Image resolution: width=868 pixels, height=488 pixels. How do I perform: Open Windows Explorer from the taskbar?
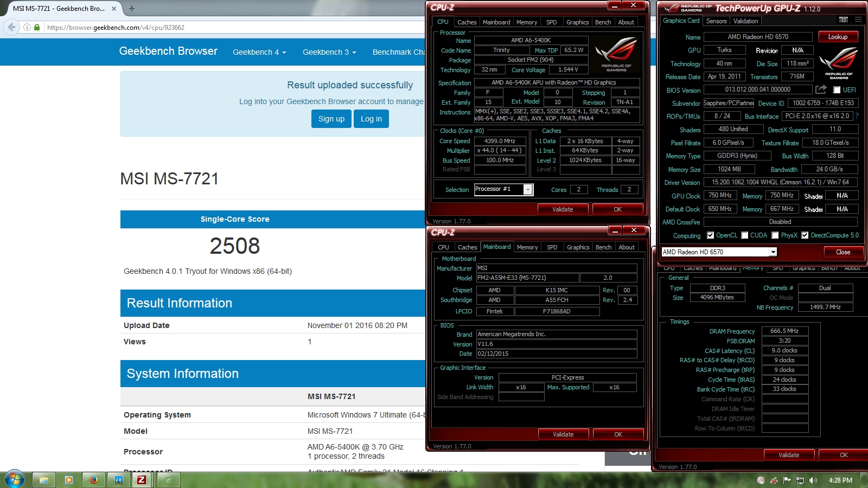pos(44,480)
